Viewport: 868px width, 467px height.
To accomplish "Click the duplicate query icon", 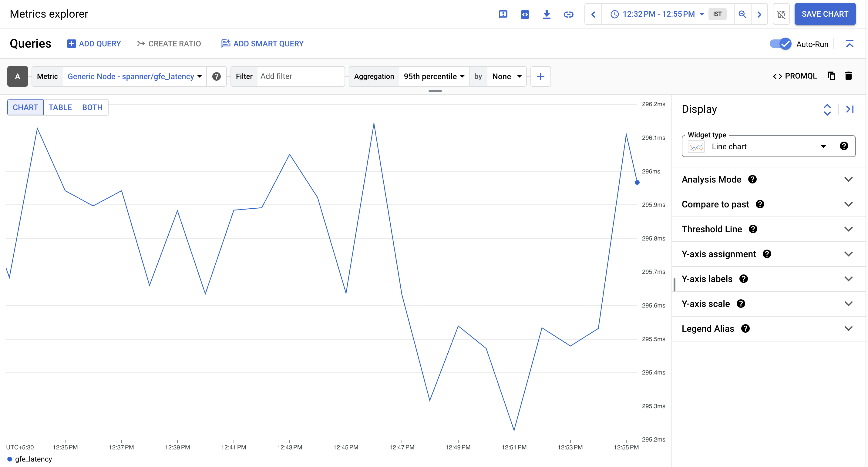I will [x=831, y=76].
